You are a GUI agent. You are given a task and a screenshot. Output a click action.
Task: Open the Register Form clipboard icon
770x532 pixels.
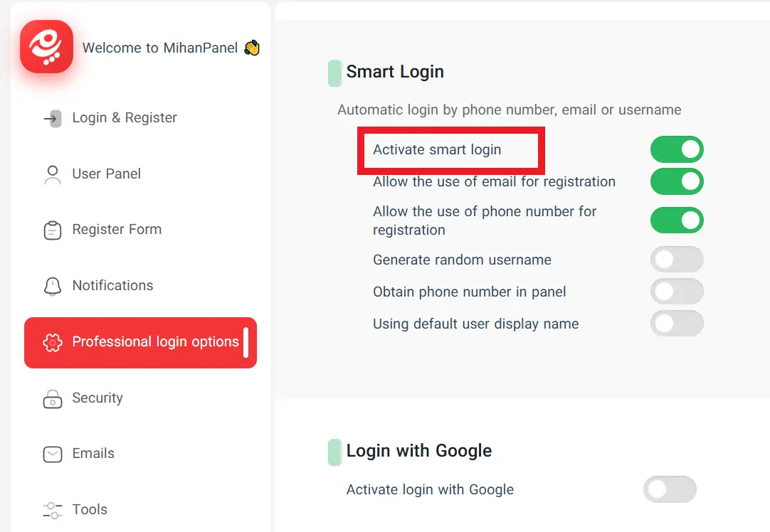coord(52,229)
